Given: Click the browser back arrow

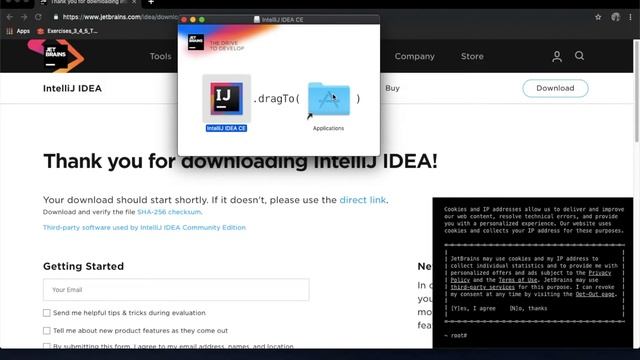Looking at the screenshot, I should coord(10,17).
